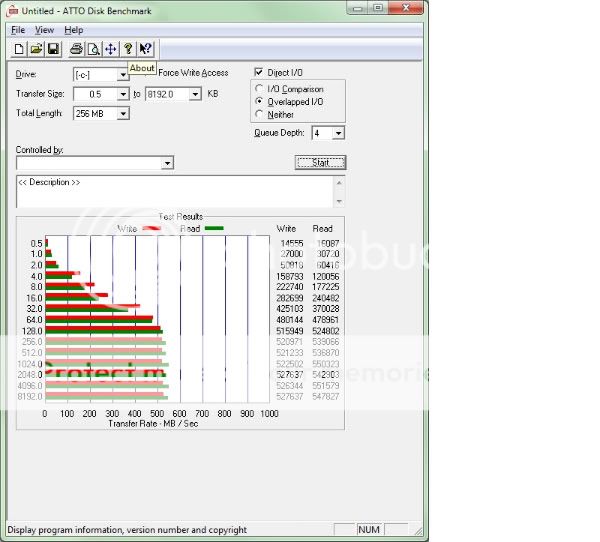Click read value 370028 for 32.0
This screenshot has width=600, height=542.
(x=326, y=309)
